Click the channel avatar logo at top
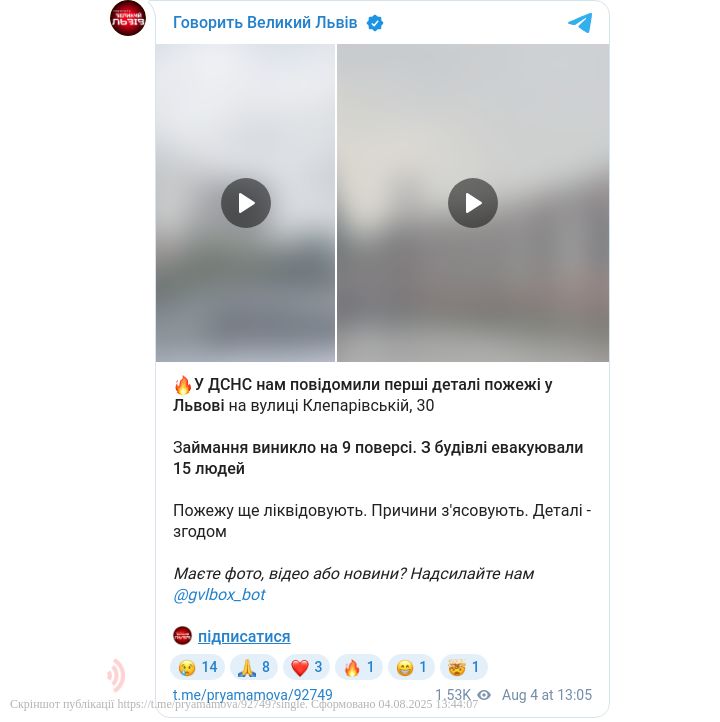The width and height of the screenshot is (720, 722). [x=128, y=18]
